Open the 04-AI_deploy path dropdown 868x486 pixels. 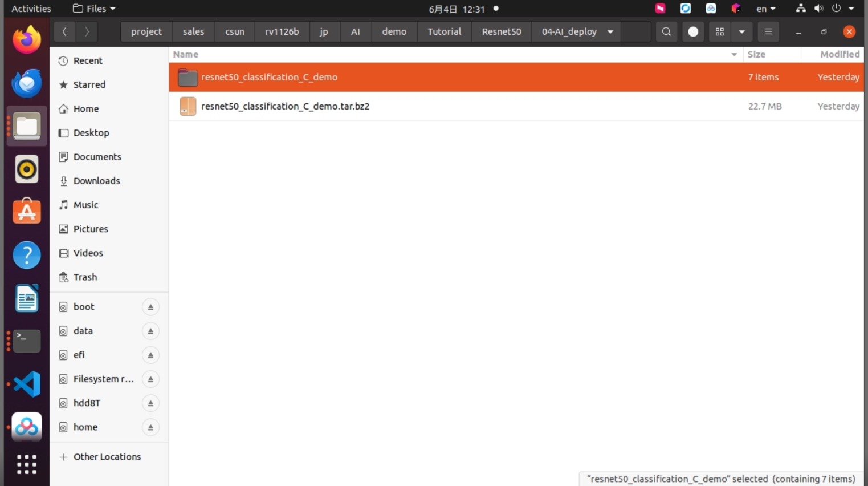pyautogui.click(x=610, y=32)
